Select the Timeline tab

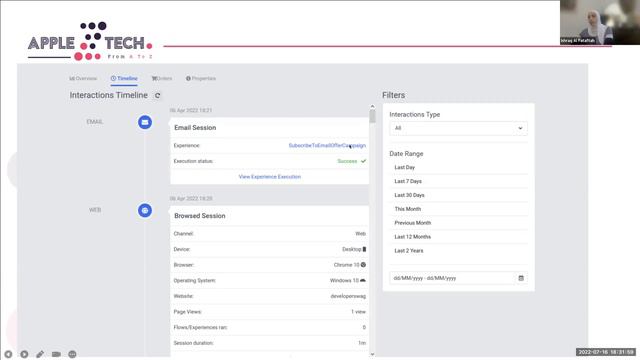124,78
